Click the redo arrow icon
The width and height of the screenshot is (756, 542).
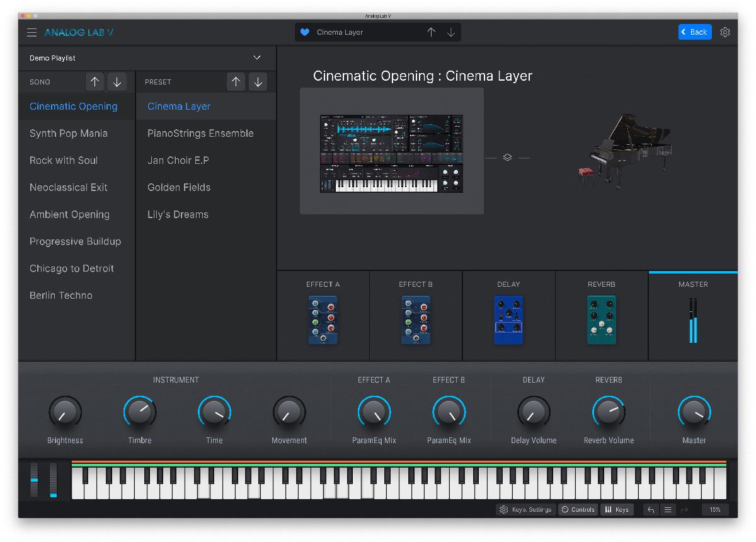(684, 510)
